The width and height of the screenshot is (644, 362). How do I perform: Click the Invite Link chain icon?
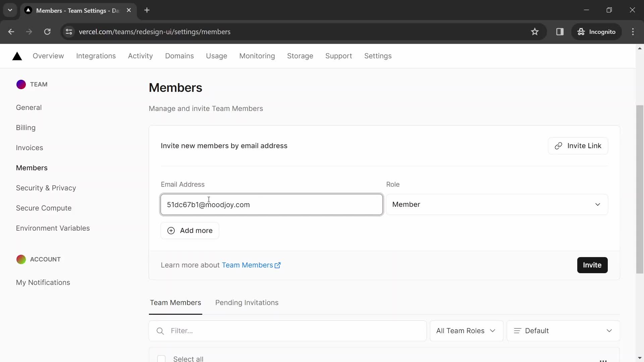(558, 145)
